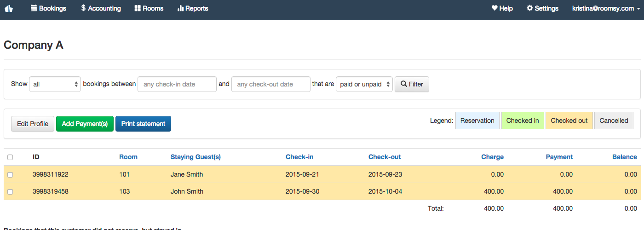
Task: Click booking ID 3998311922
Action: click(51, 174)
